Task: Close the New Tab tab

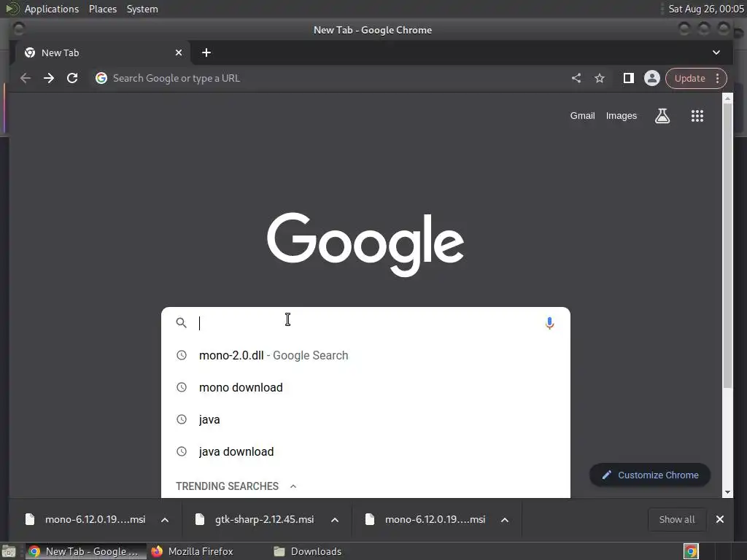Action: (179, 52)
